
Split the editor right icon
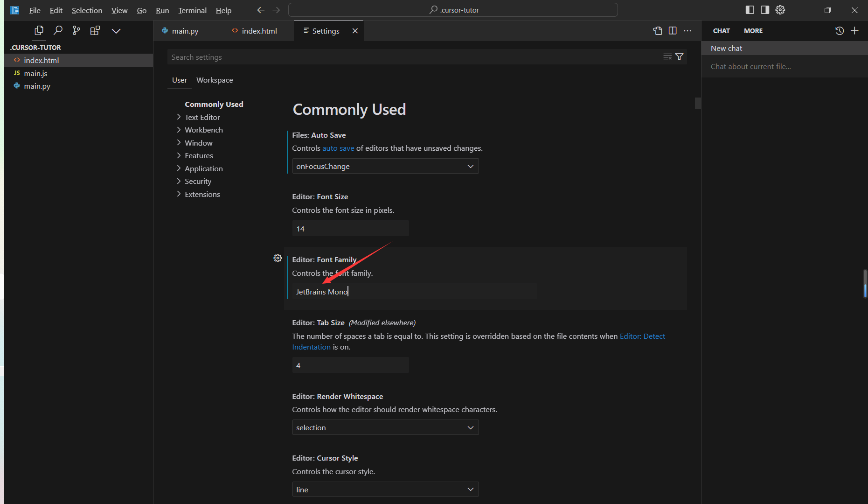pos(673,31)
